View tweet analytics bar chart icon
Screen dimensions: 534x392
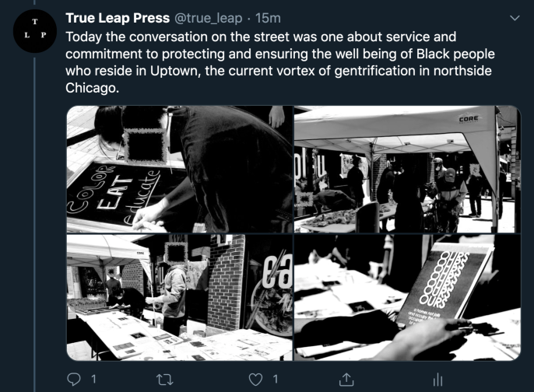click(437, 380)
